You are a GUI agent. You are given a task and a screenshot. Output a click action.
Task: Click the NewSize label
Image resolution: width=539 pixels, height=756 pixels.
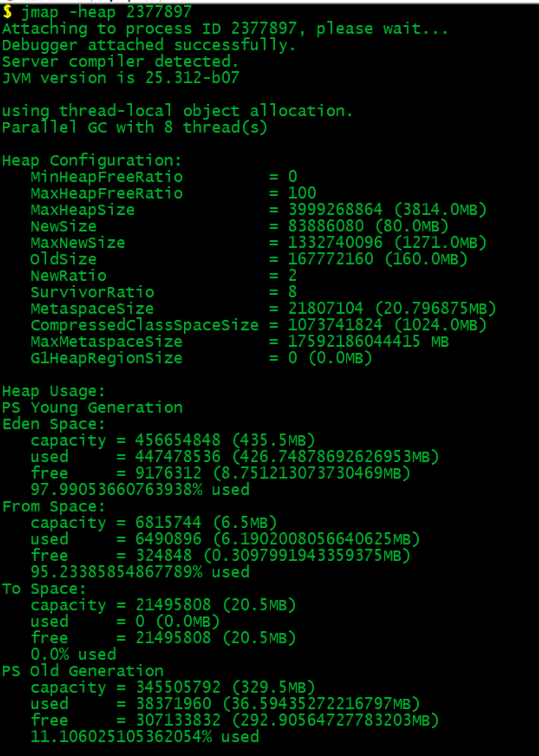[x=64, y=226]
